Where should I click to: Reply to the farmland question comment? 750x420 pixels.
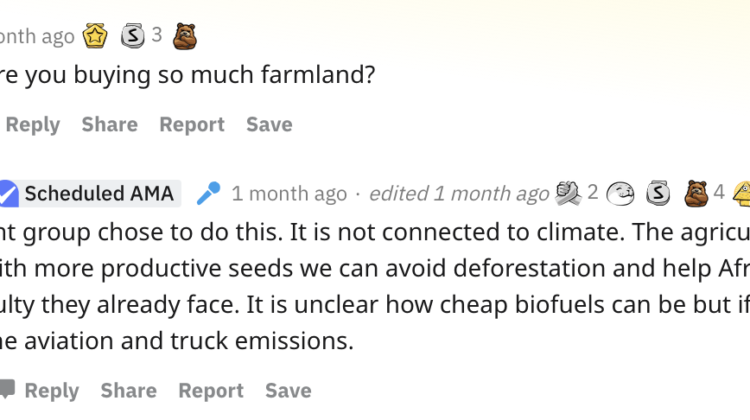pos(33,125)
